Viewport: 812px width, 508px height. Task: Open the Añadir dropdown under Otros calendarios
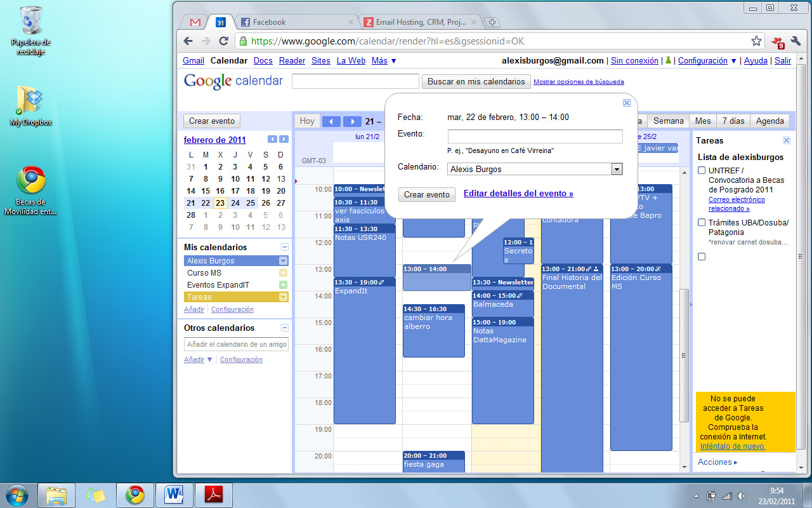[x=198, y=359]
